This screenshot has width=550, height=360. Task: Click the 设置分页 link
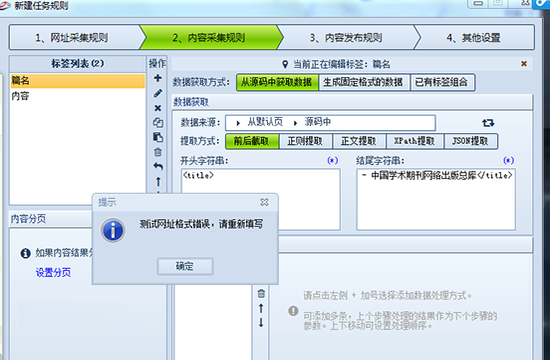pyautogui.click(x=53, y=272)
